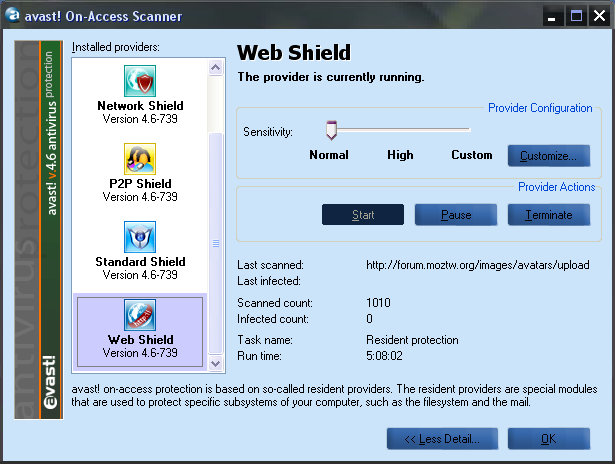Confirm with the OK button
The height and width of the screenshot is (464, 615).
pyautogui.click(x=549, y=439)
